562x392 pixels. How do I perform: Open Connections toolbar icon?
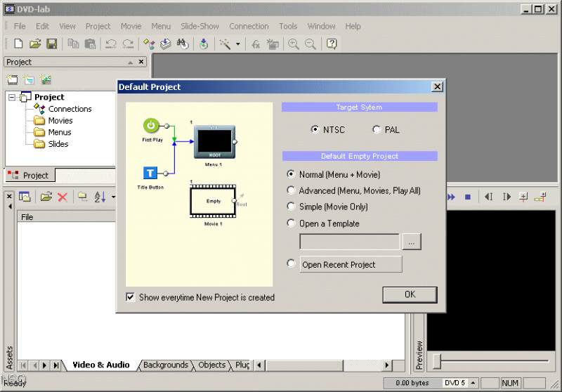click(149, 44)
